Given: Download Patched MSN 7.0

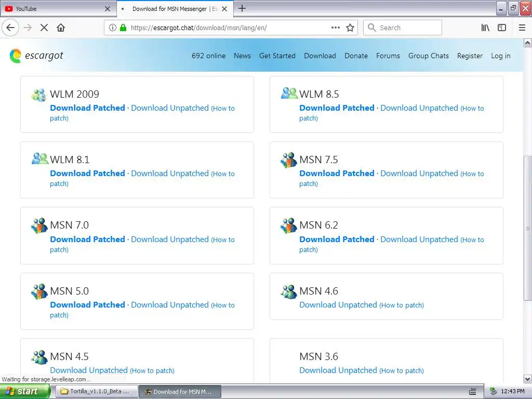Looking at the screenshot, I should coord(87,239).
